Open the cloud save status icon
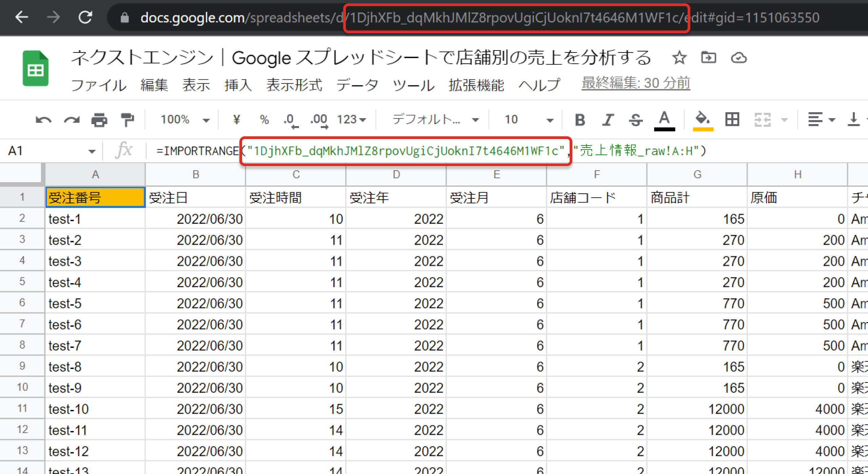 click(x=738, y=58)
